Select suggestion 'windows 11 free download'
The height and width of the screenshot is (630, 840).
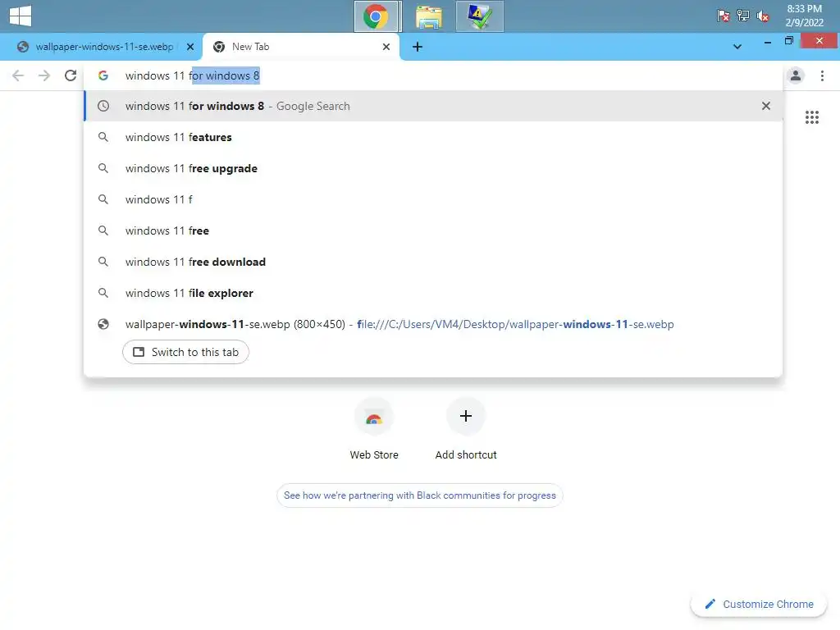[433, 262]
